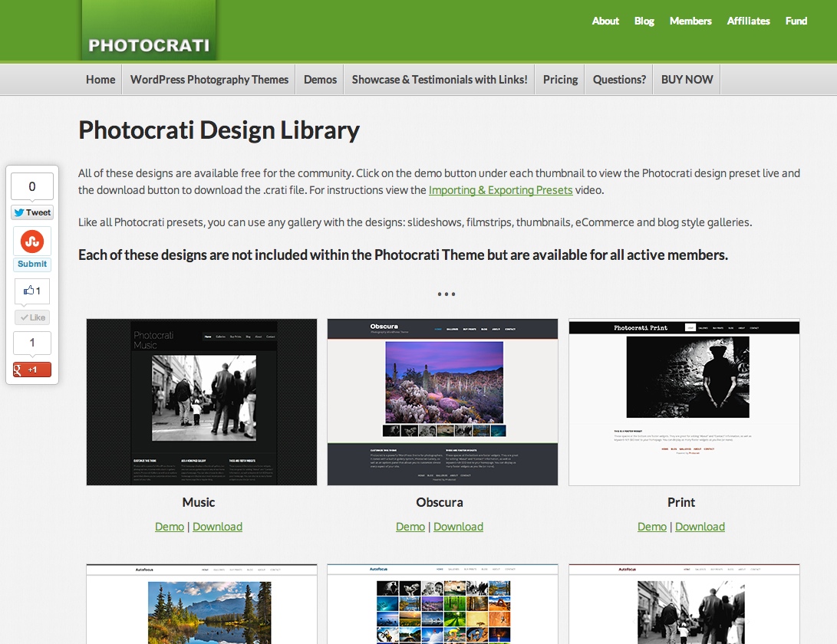The height and width of the screenshot is (644, 837).
Task: Click the Download link under Music
Action: (217, 527)
